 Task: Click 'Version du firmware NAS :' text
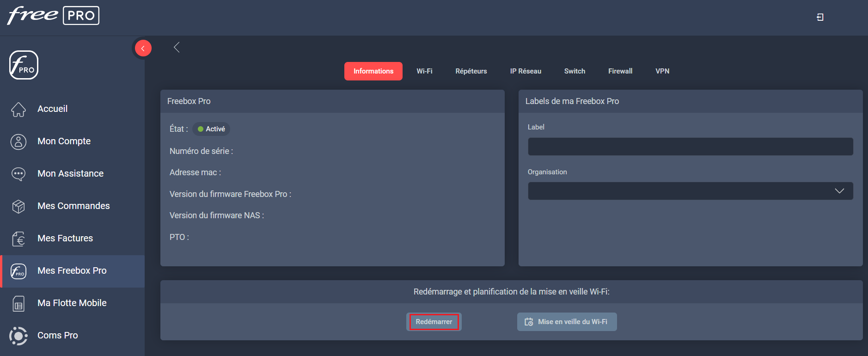pos(217,215)
